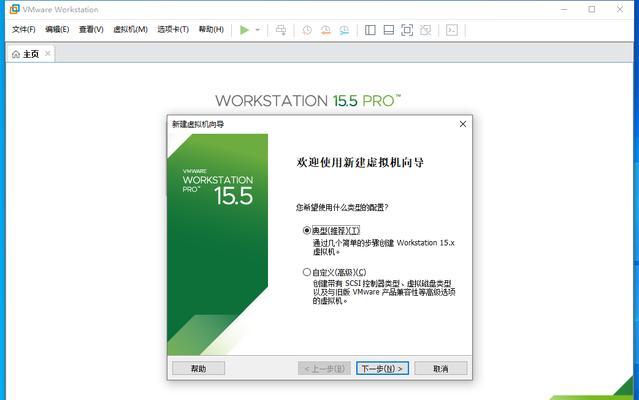Minimize the VMware Workstation window
This screenshot has height=400, width=639.
(564, 9)
